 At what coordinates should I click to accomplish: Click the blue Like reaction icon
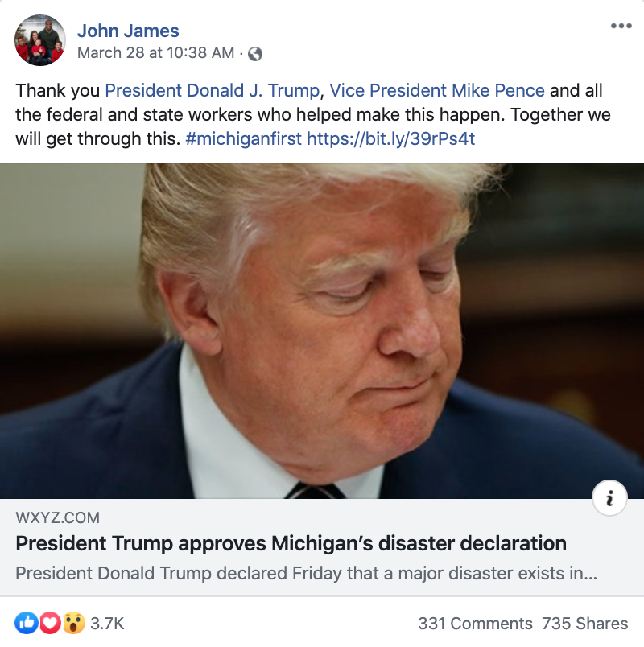(27, 623)
